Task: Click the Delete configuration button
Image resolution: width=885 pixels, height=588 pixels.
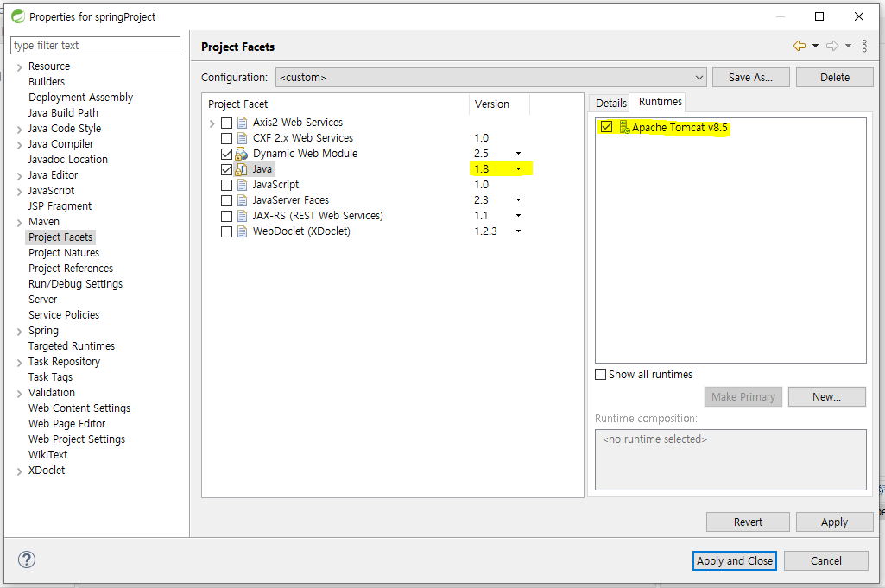Action: (835, 78)
